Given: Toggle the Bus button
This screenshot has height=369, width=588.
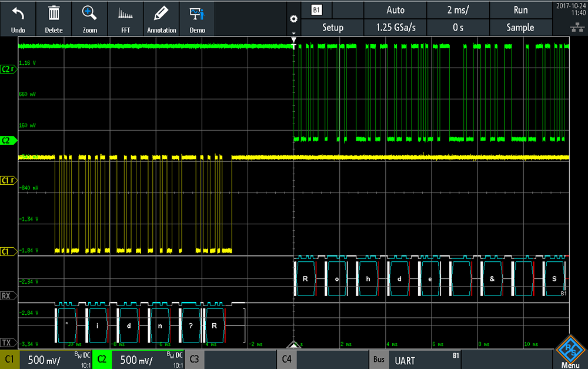Looking at the screenshot, I should click(x=379, y=360).
